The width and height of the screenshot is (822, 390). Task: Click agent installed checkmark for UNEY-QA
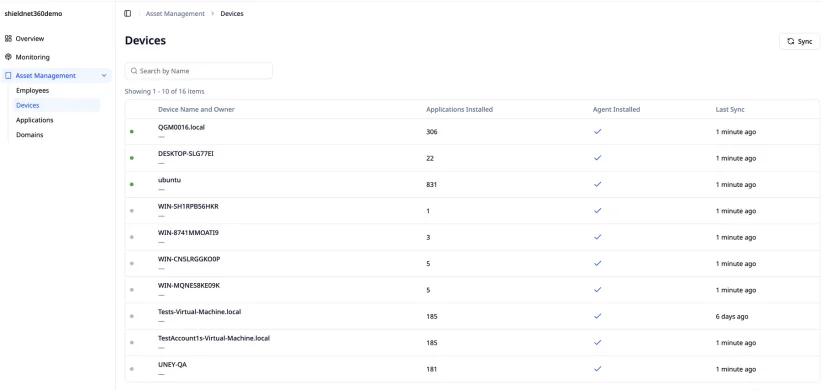[x=597, y=369]
